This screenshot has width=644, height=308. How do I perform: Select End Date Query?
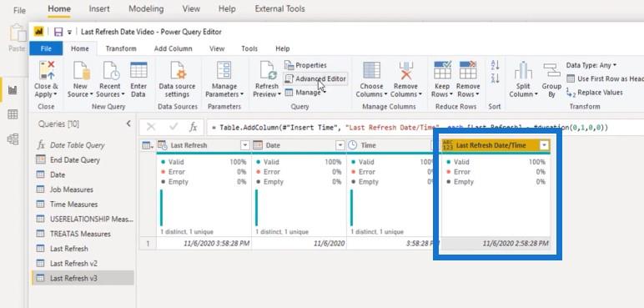click(x=83, y=160)
